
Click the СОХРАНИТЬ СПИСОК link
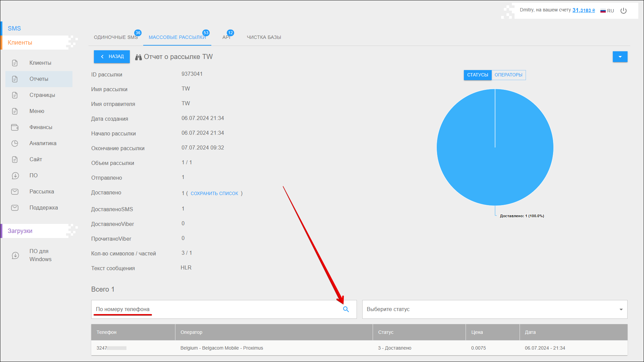(x=214, y=193)
